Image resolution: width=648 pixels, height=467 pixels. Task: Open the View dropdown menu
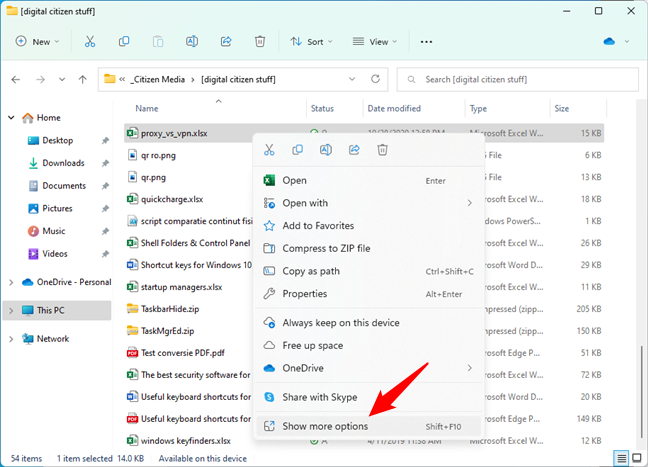pos(375,42)
